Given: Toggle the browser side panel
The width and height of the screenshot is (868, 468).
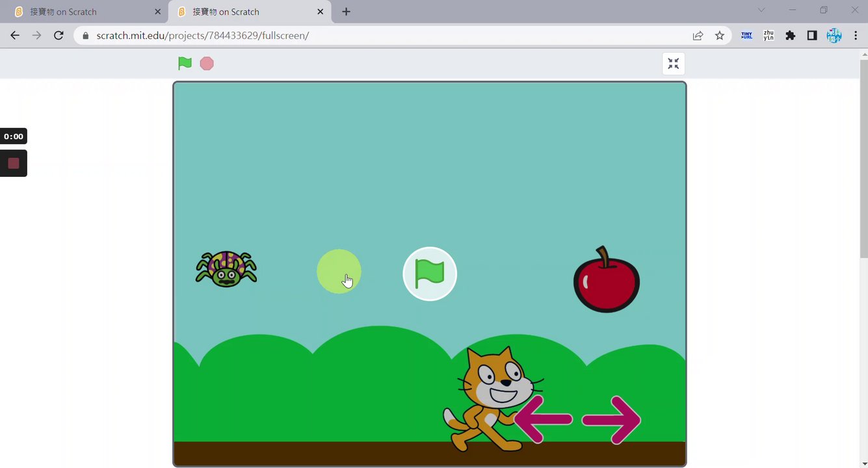Looking at the screenshot, I should pos(812,36).
